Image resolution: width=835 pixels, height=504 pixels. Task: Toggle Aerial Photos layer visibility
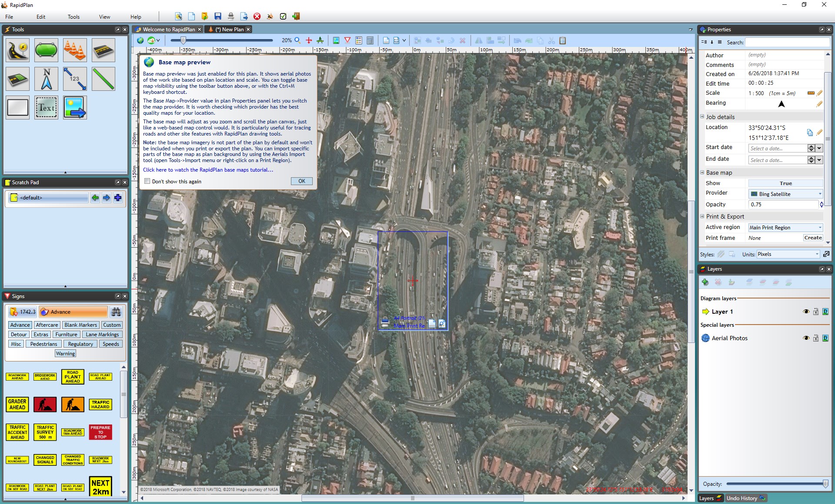pyautogui.click(x=806, y=338)
